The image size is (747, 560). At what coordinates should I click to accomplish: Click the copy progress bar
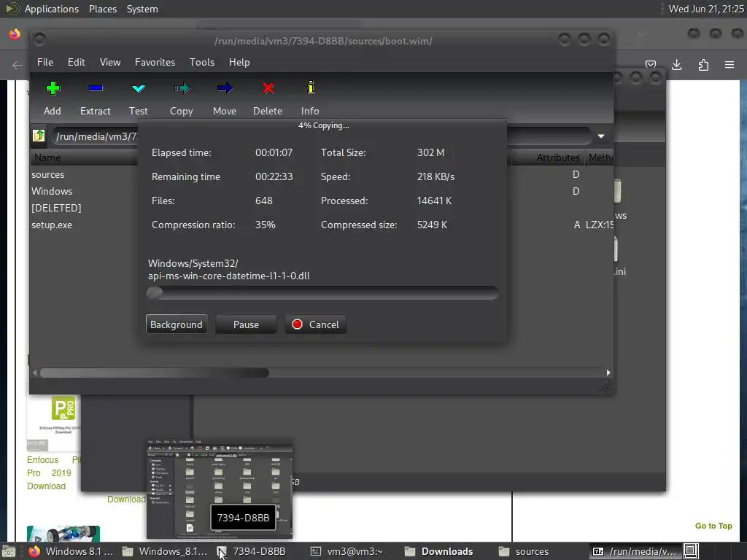coord(322,292)
